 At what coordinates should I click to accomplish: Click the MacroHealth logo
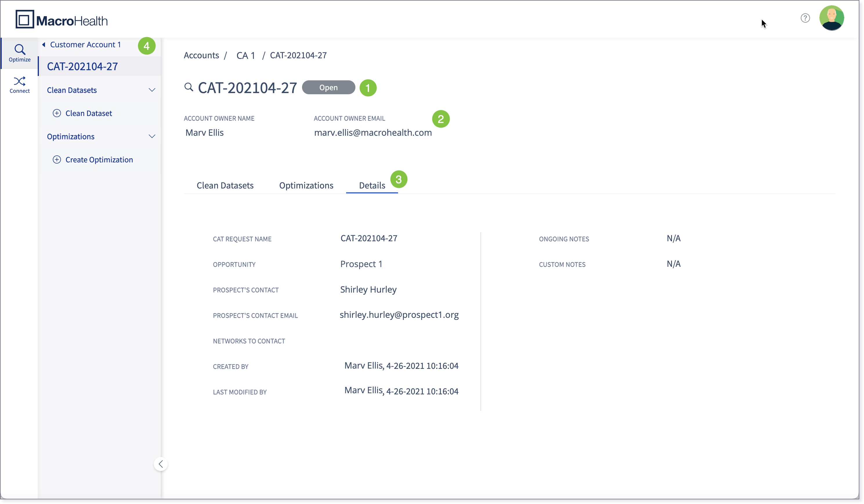(62, 19)
